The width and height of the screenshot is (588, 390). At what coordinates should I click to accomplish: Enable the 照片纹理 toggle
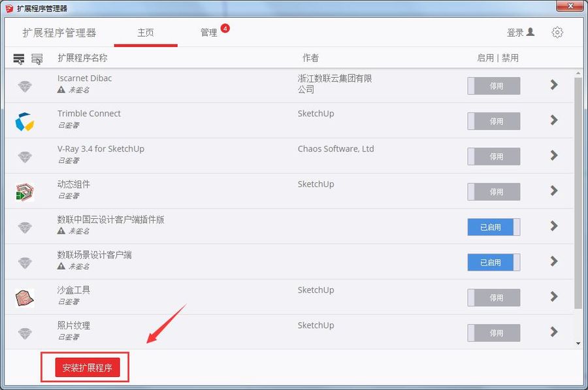click(x=493, y=333)
